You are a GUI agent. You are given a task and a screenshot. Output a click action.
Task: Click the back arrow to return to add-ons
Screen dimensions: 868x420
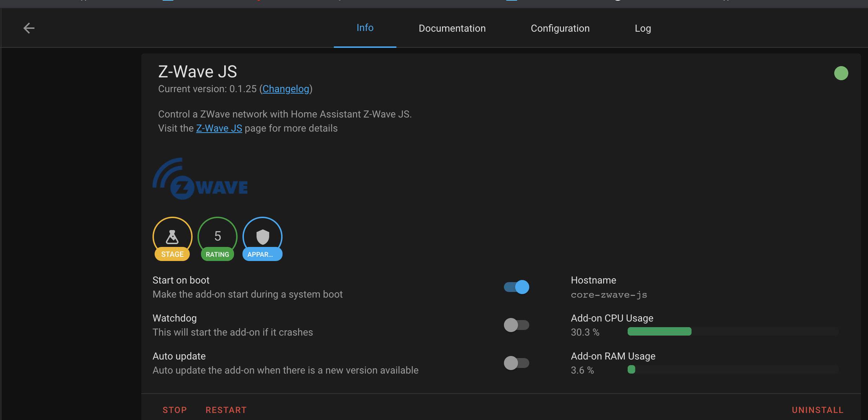pyautogui.click(x=29, y=28)
